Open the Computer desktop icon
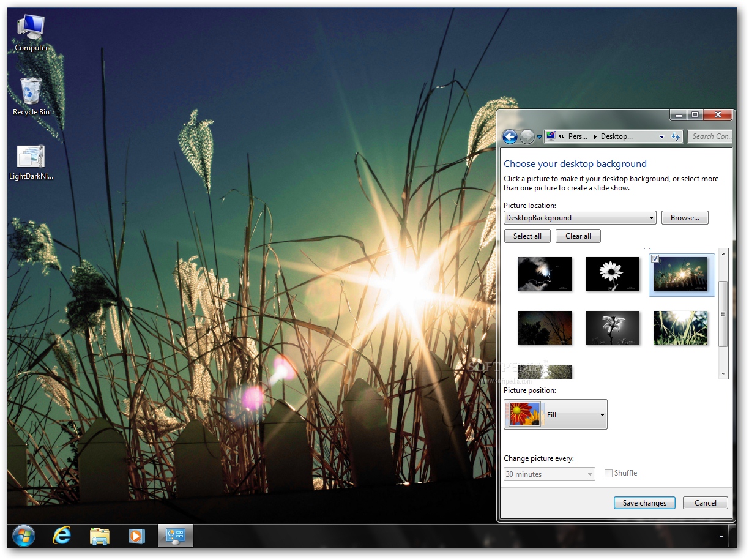Screen dimensions: 749x560 pos(31,33)
